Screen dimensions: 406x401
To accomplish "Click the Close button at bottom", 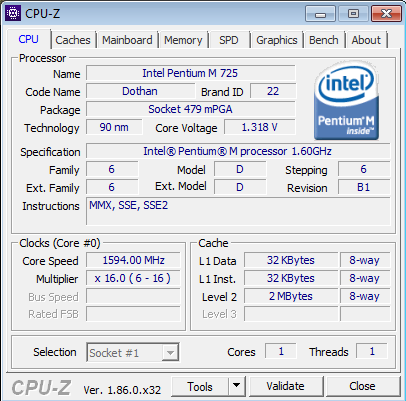I will (x=362, y=386).
